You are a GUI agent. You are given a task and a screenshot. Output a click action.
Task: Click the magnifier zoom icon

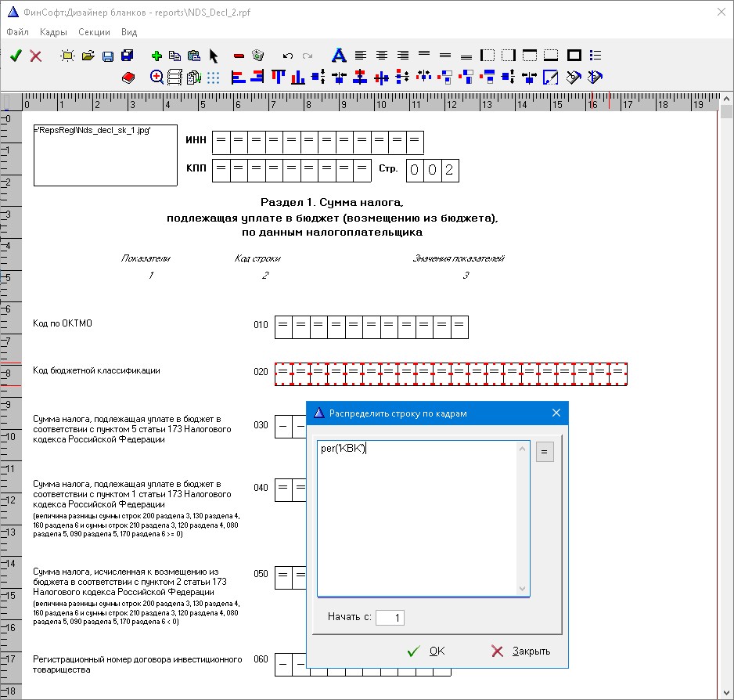click(x=157, y=77)
